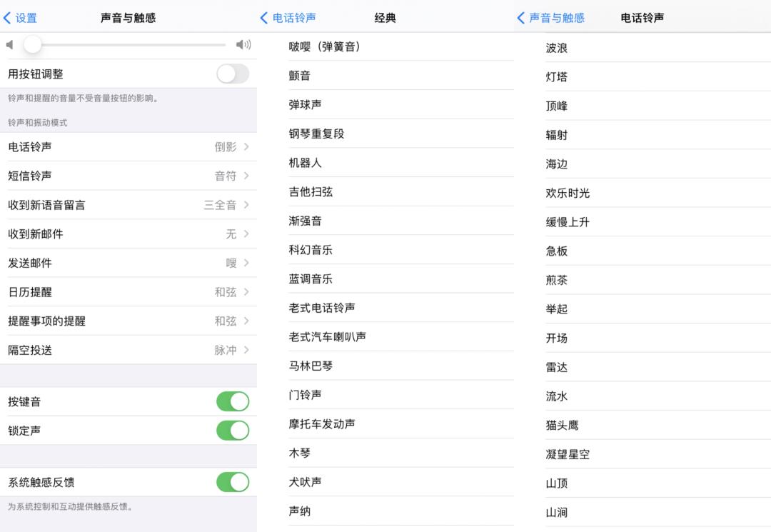Image resolution: width=771 pixels, height=532 pixels.
Task: Click the muted speaker icon beside the volume slider
Action: 9,44
